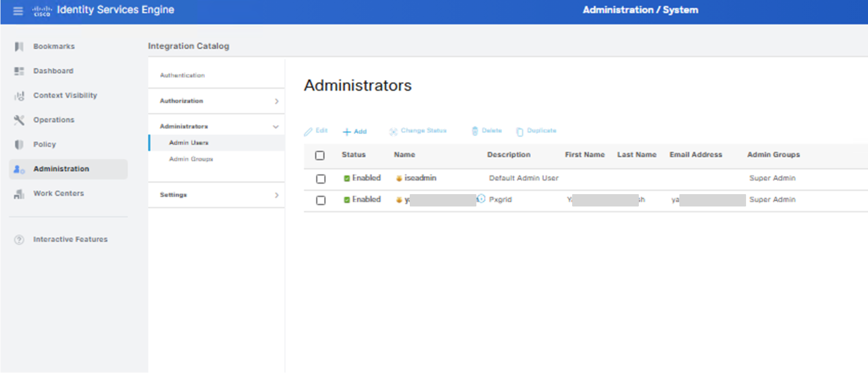Click 'Super Admin' in iseadmin row
Image resolution: width=868 pixels, height=373 pixels.
(x=772, y=178)
